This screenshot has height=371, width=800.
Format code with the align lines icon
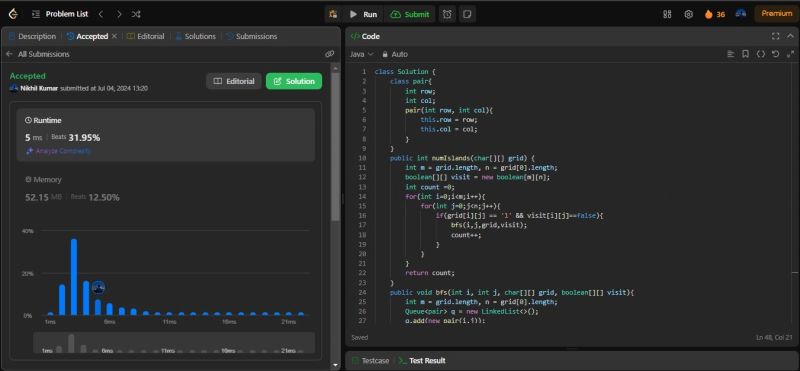pyautogui.click(x=731, y=54)
